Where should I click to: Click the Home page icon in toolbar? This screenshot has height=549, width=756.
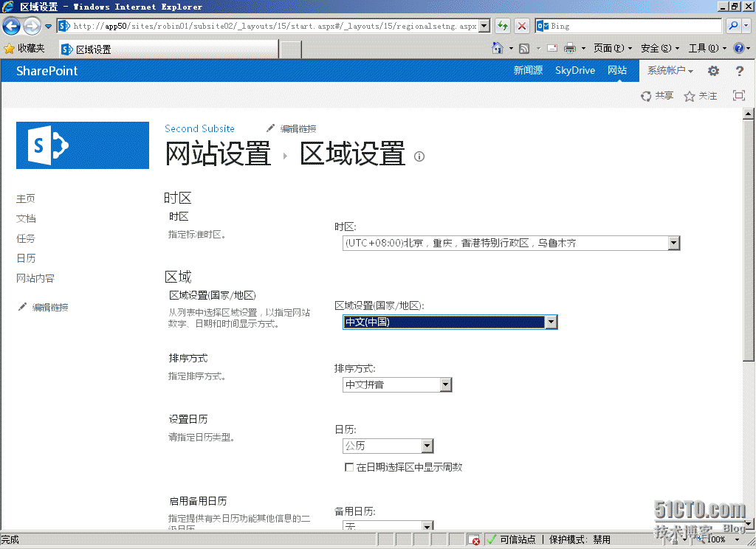click(x=497, y=48)
